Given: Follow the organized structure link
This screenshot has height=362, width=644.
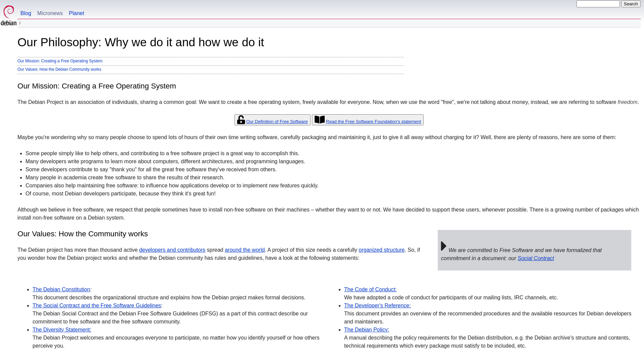Looking at the screenshot, I should point(381,250).
